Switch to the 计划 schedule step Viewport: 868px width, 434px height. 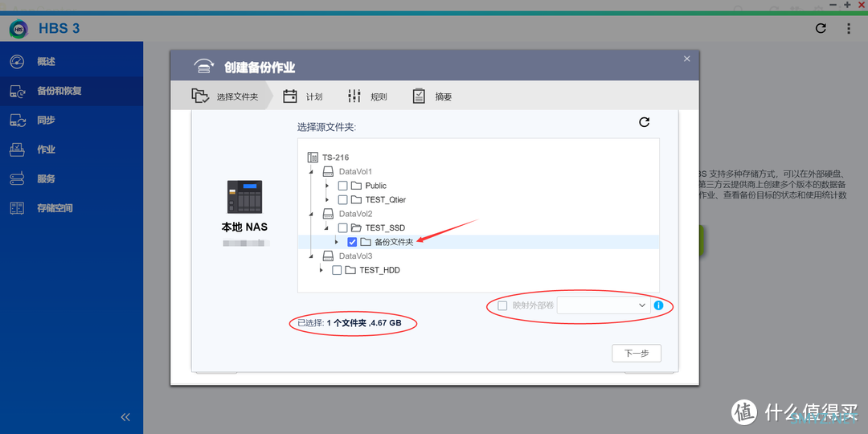pos(303,96)
